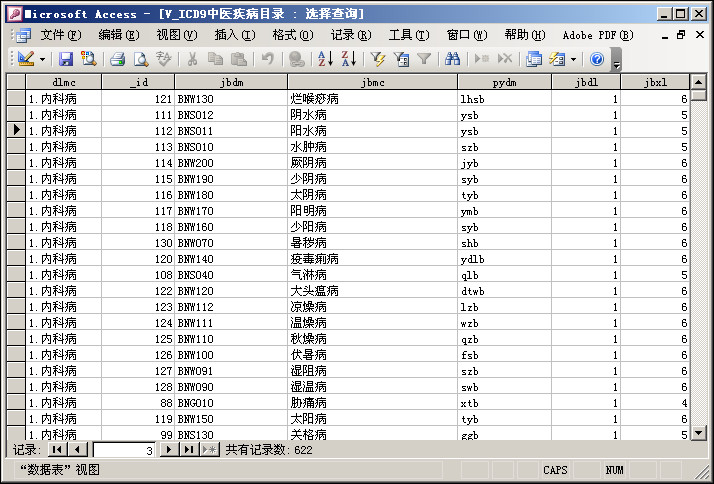Click the vertical scrollbar up arrow
Image resolution: width=714 pixels, height=484 pixels.
tap(699, 82)
